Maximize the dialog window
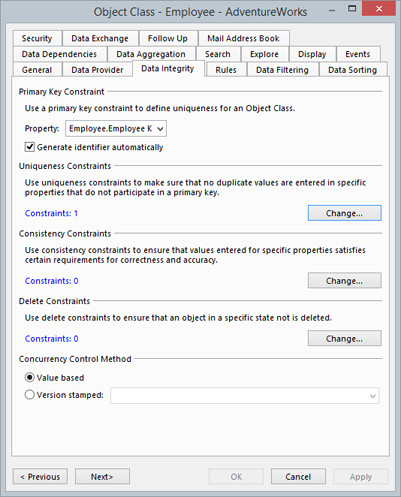The image size is (401, 497). 352,9
